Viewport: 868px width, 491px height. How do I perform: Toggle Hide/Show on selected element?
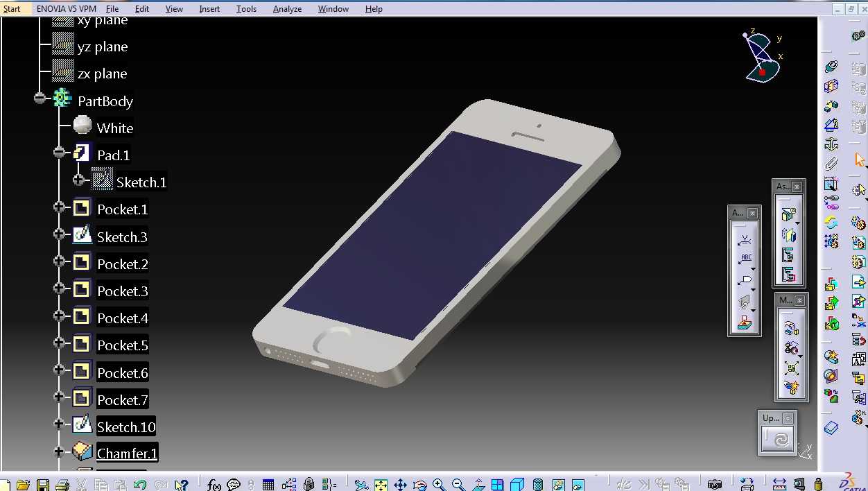point(557,485)
